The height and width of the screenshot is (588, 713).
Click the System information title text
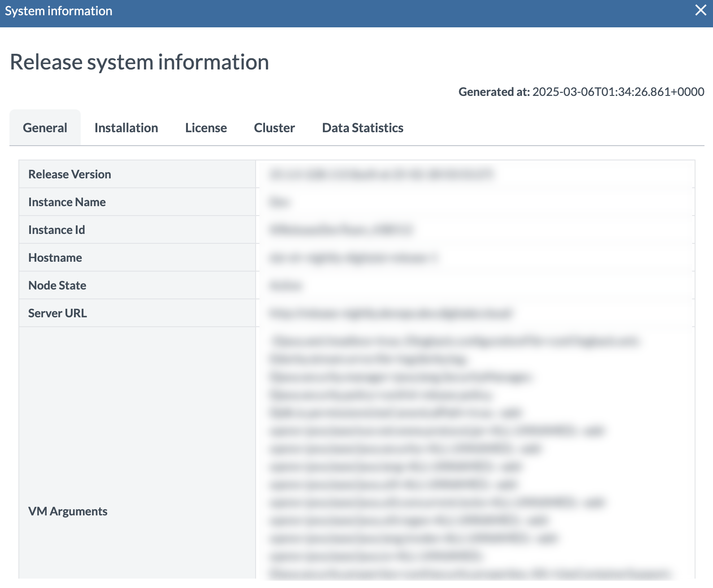point(59,11)
